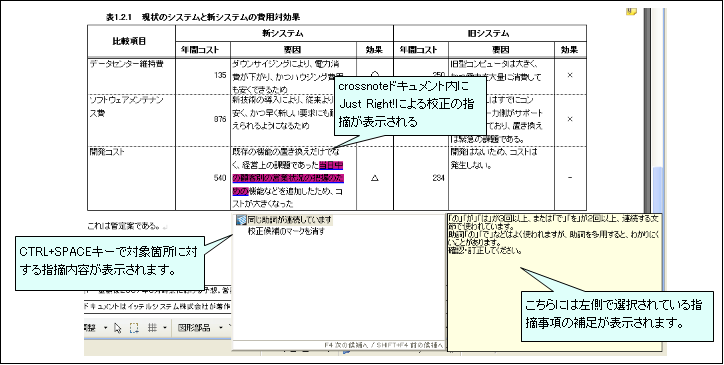The image size is (724, 365).
Task: Click the table caption 表1.2.1
Action: click(x=203, y=17)
